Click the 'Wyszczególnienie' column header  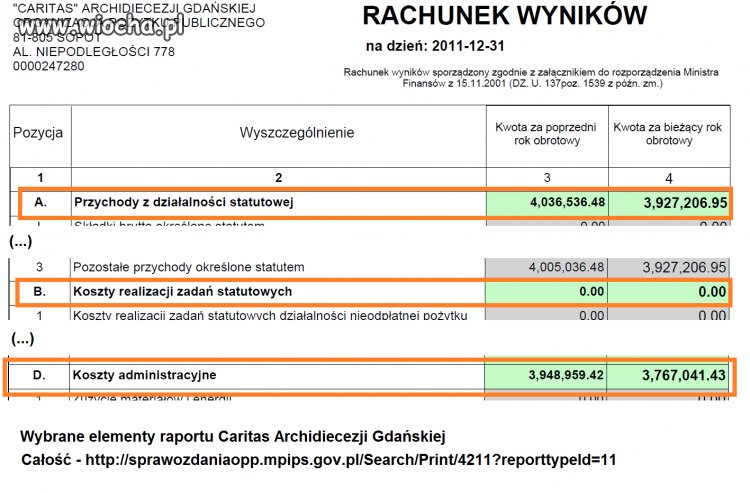click(297, 132)
